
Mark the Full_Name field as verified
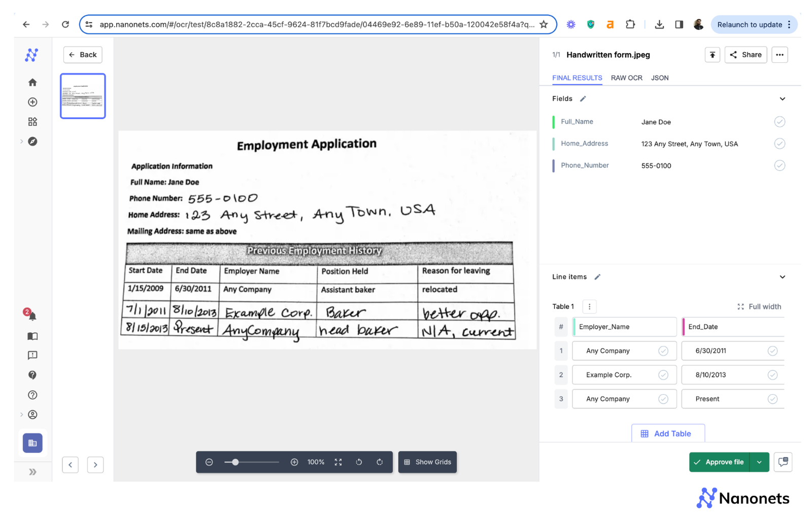pos(780,122)
